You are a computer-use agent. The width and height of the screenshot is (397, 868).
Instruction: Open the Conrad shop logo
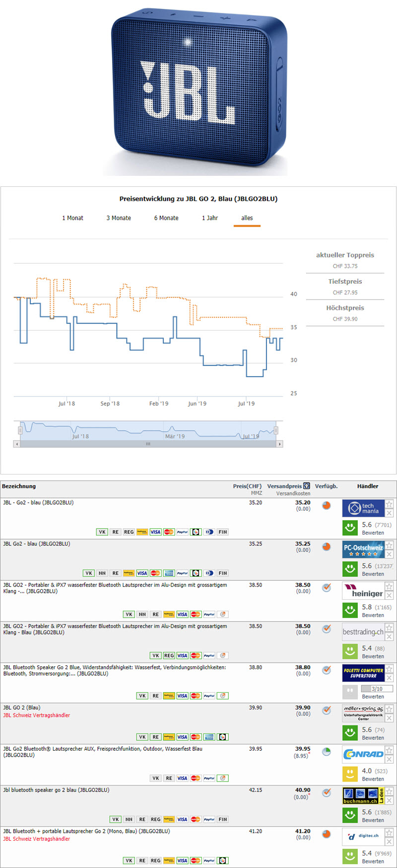363,754
